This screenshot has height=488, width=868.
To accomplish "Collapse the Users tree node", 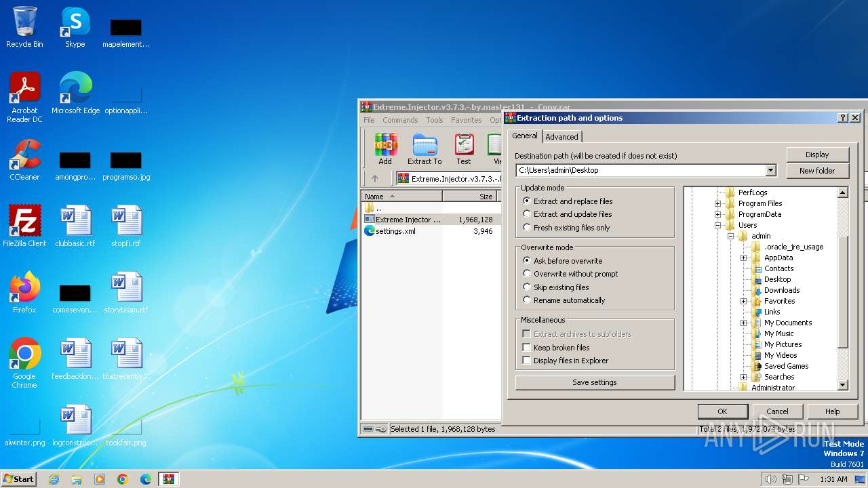I will pyautogui.click(x=717, y=225).
